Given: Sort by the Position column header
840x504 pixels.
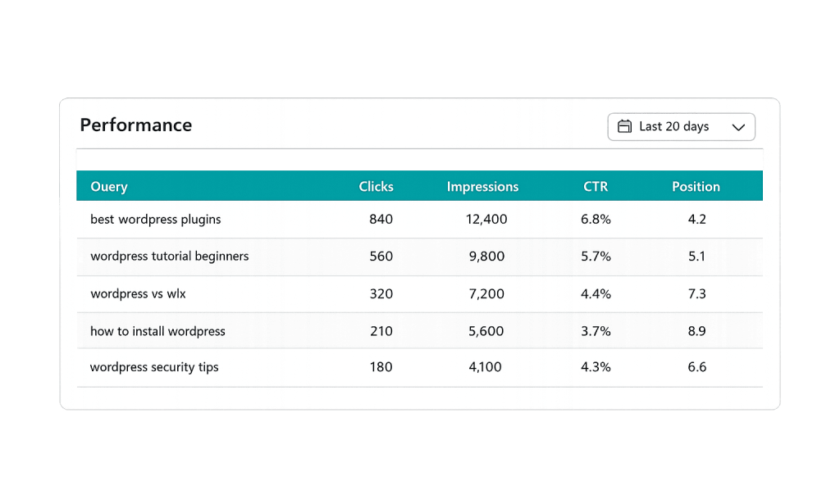Looking at the screenshot, I should pyautogui.click(x=696, y=186).
